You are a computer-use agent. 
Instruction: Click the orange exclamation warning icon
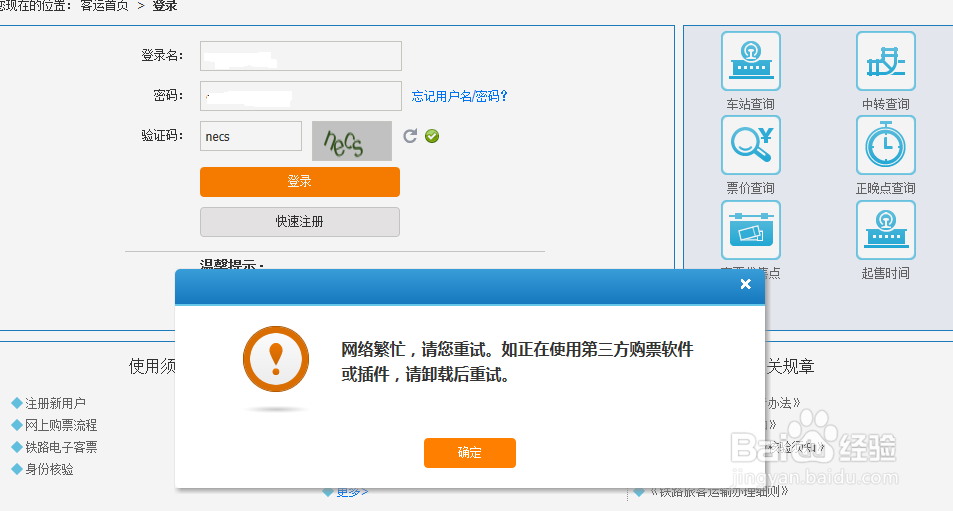click(x=276, y=359)
